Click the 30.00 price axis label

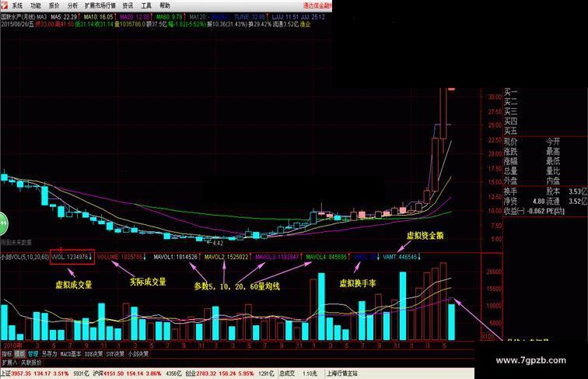(x=495, y=97)
